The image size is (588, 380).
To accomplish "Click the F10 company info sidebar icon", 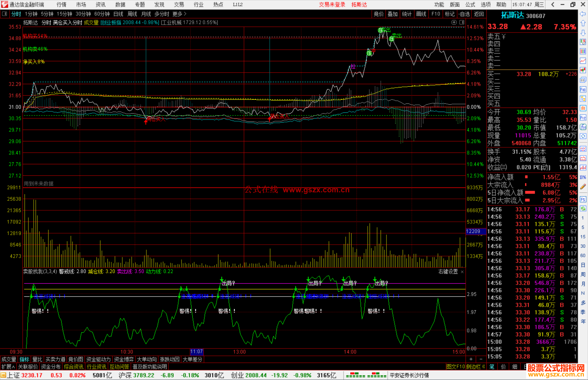I will tap(583, 89).
